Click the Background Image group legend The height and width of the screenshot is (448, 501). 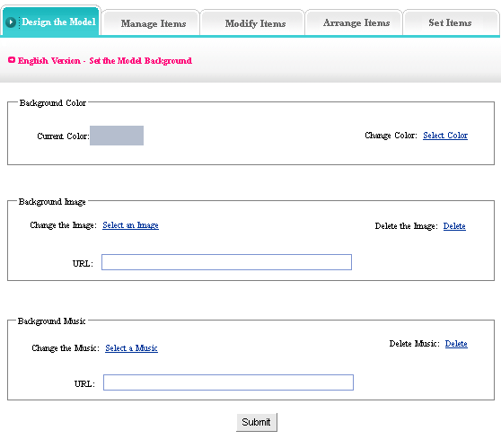(52, 202)
